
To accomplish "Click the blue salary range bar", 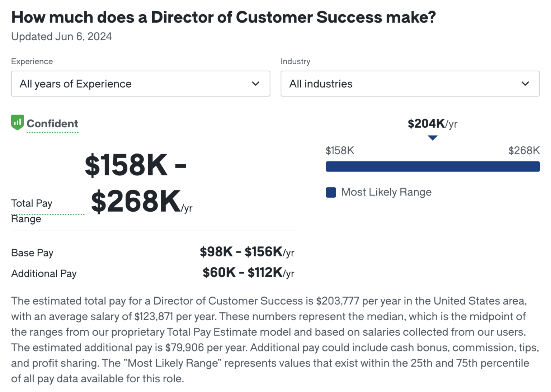I will pos(433,166).
